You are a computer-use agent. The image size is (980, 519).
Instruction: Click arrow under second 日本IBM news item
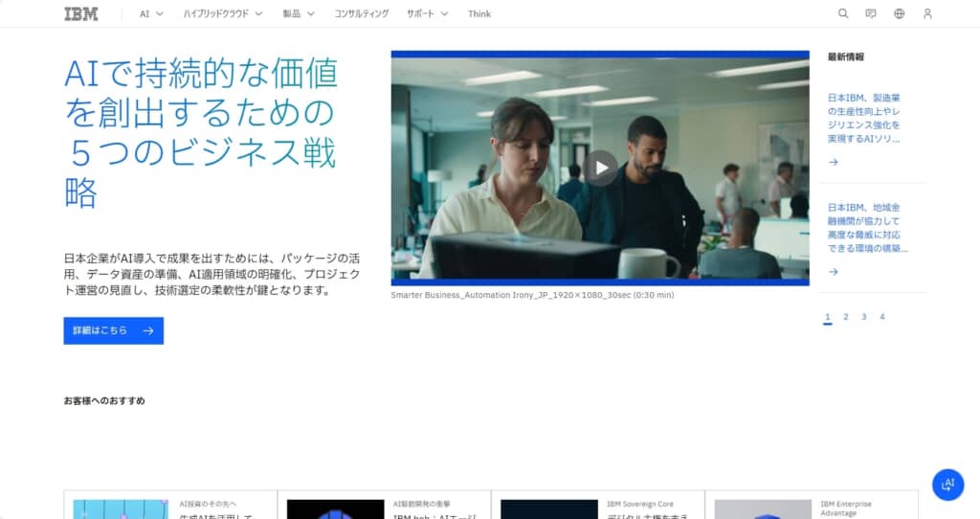[x=834, y=272]
